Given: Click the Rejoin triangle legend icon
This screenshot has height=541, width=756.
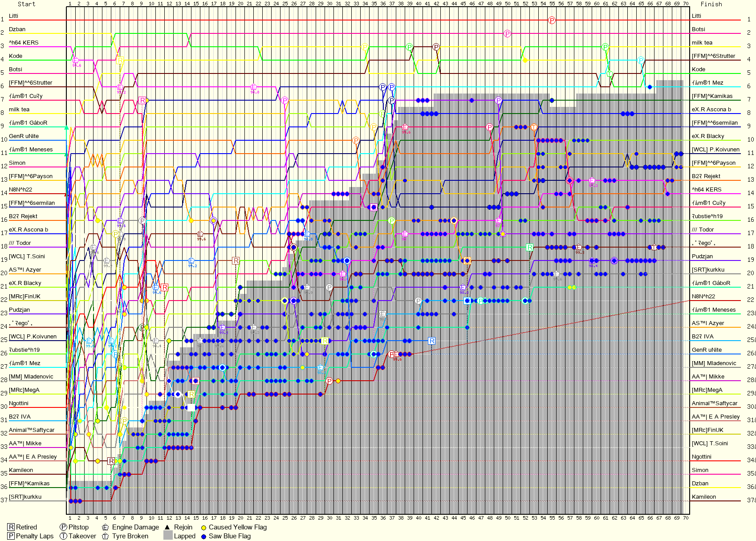Looking at the screenshot, I should coord(167,527).
